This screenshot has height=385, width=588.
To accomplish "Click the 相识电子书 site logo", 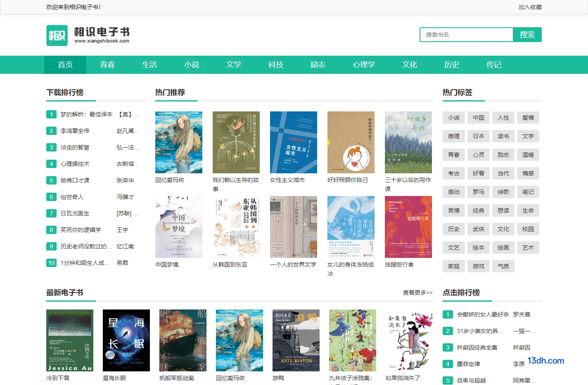I will tap(88, 35).
